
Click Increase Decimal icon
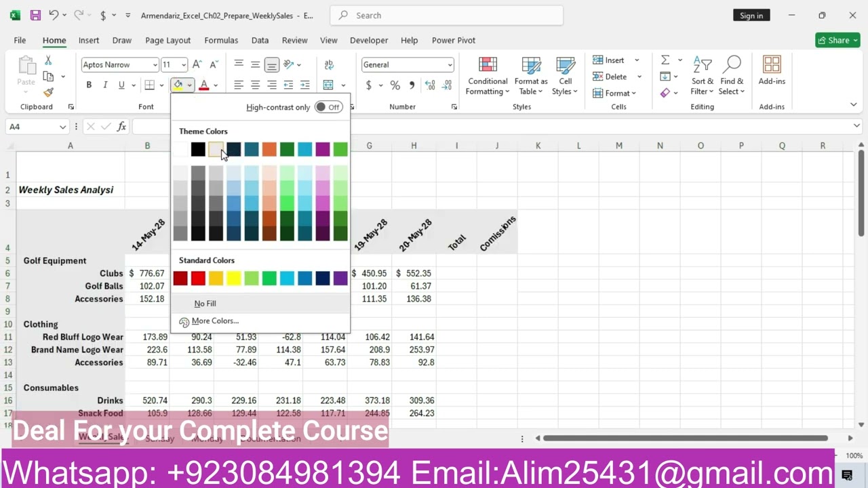pos(430,85)
